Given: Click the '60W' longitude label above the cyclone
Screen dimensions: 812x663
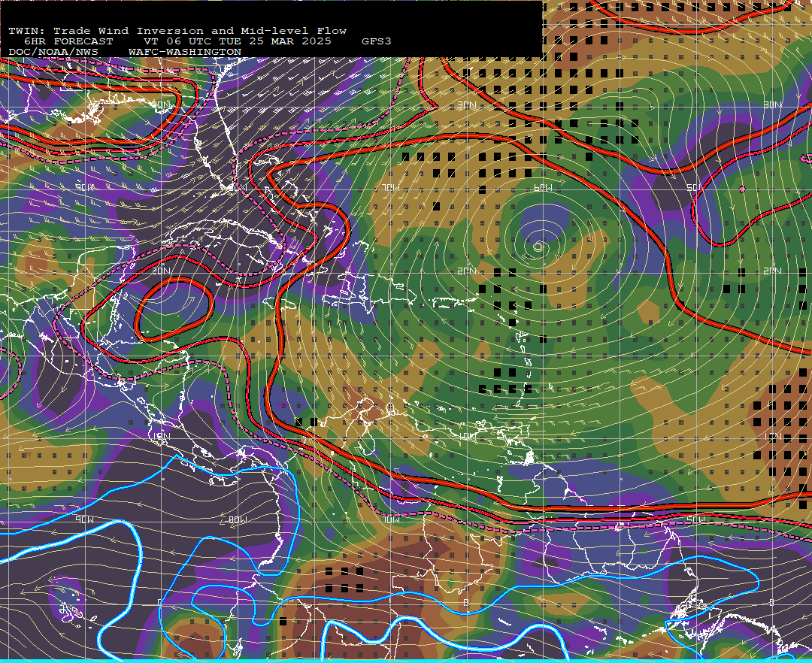Looking at the screenshot, I should tap(542, 187).
